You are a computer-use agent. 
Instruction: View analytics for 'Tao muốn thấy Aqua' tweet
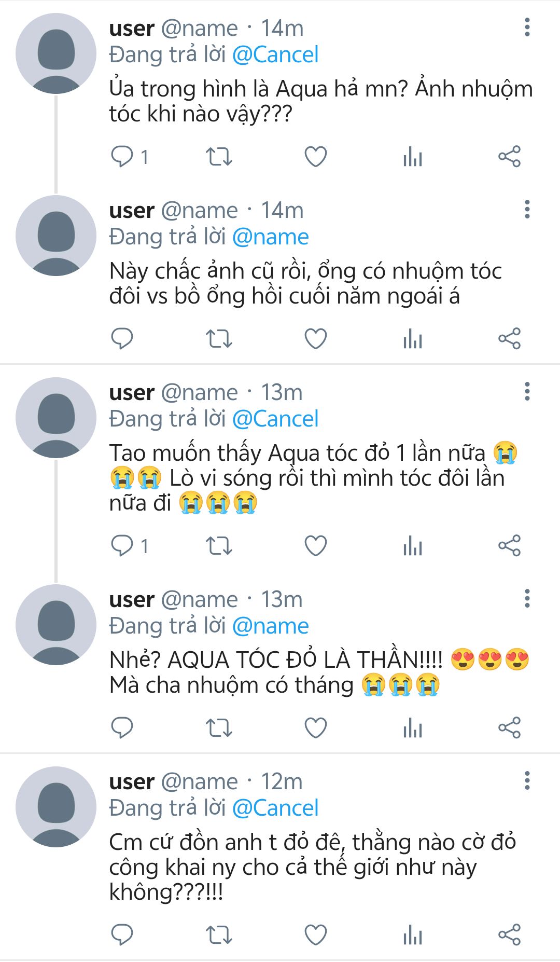413,546
